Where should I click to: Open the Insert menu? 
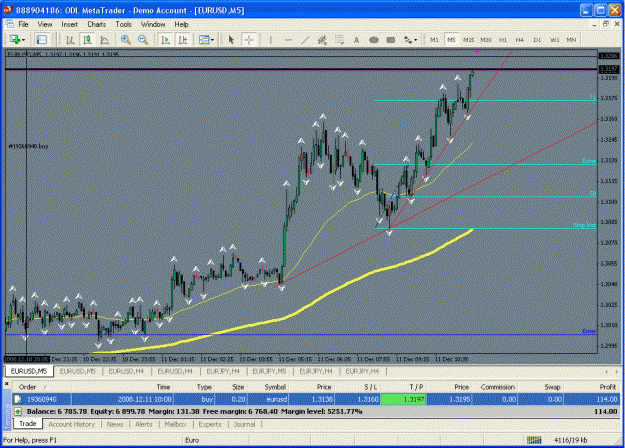click(69, 24)
